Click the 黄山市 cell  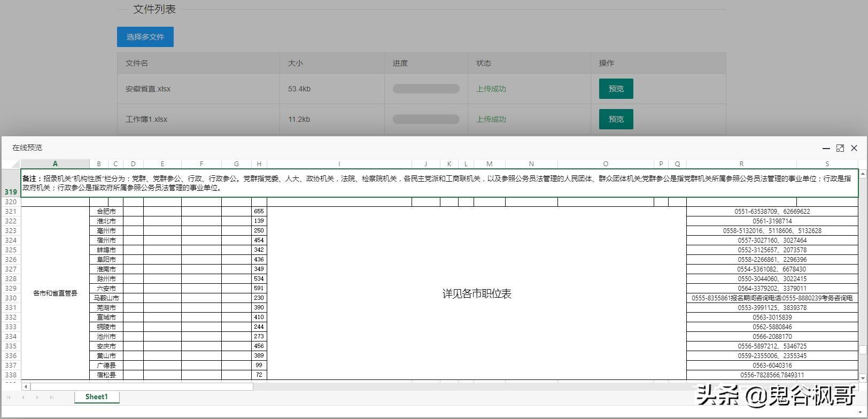(x=106, y=356)
